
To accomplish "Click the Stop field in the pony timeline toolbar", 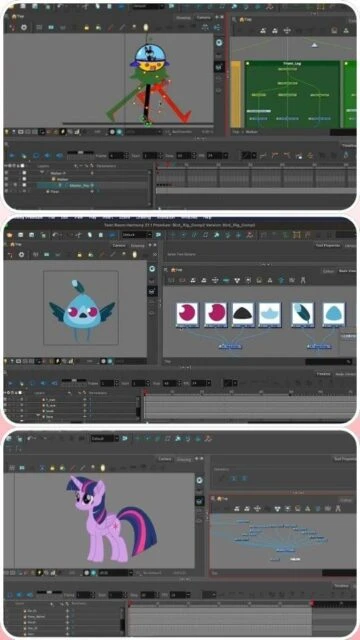I will click(147, 595).
